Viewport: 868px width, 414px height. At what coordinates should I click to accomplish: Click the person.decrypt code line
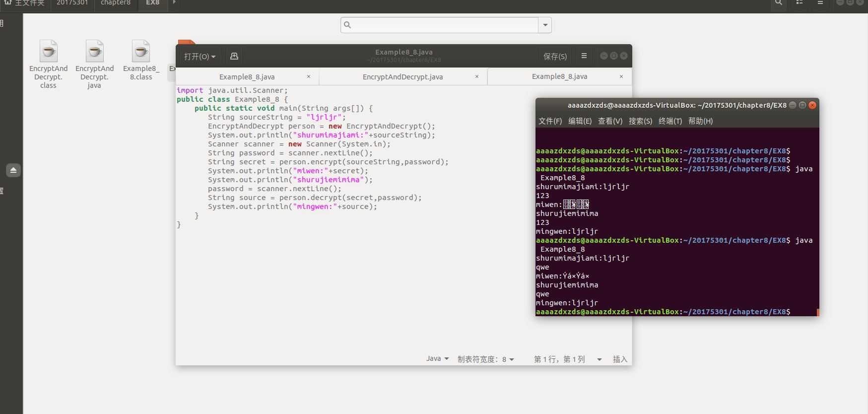tap(315, 198)
